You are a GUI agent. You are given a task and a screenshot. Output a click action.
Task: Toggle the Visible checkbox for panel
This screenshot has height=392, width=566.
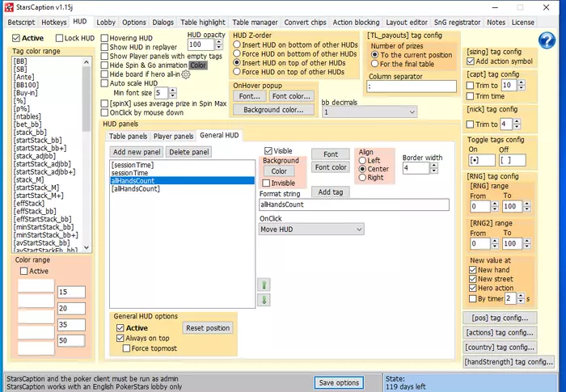pyautogui.click(x=268, y=151)
